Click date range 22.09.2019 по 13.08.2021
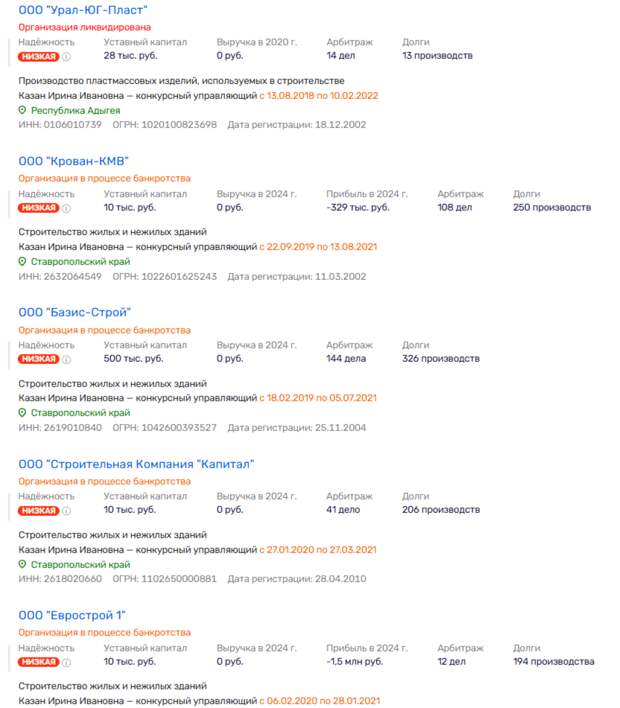The width and height of the screenshot is (620, 708). click(x=322, y=247)
